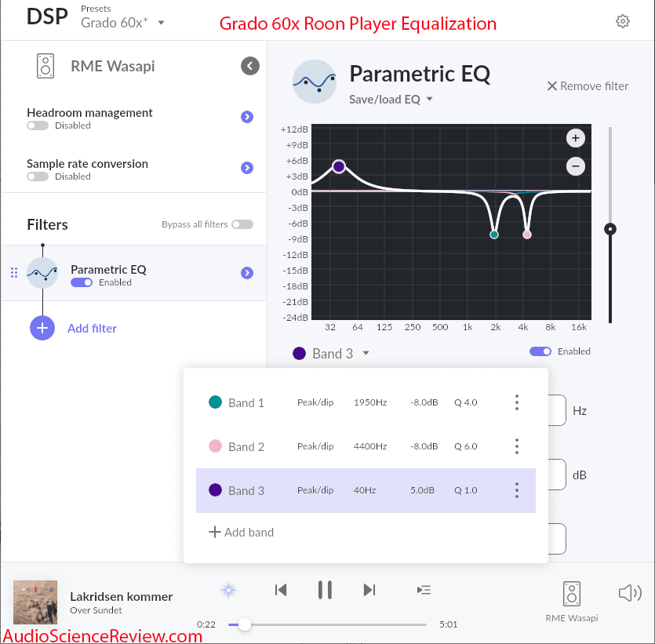Click the Add filter link
Screen dimensions: 655x644
[x=92, y=329]
